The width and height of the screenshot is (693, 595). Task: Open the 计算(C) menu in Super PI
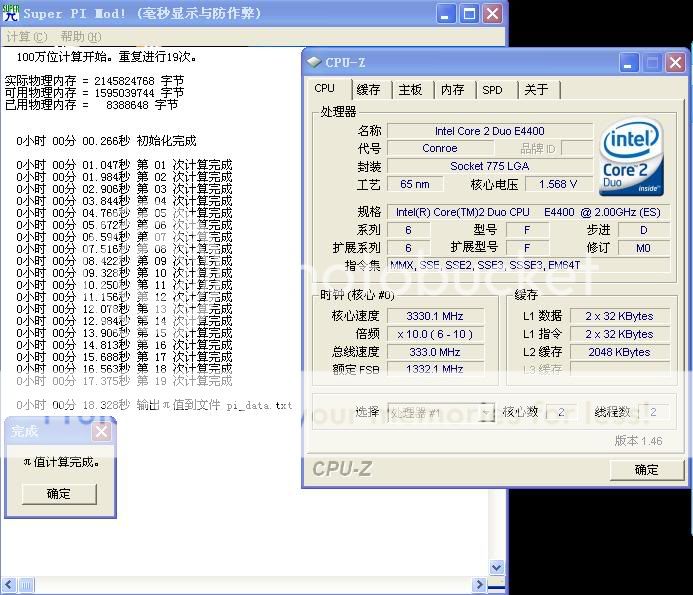tap(27, 37)
